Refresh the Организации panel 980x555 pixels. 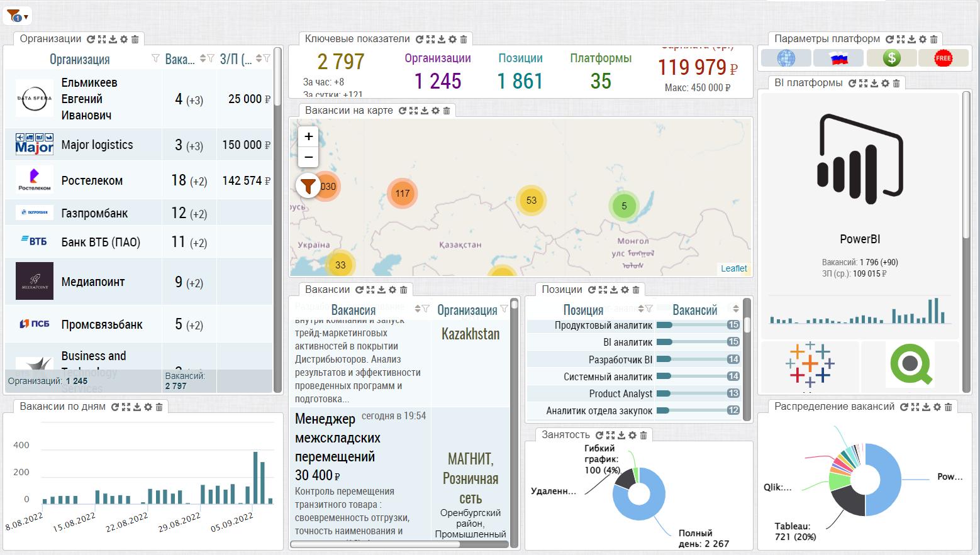(x=91, y=39)
